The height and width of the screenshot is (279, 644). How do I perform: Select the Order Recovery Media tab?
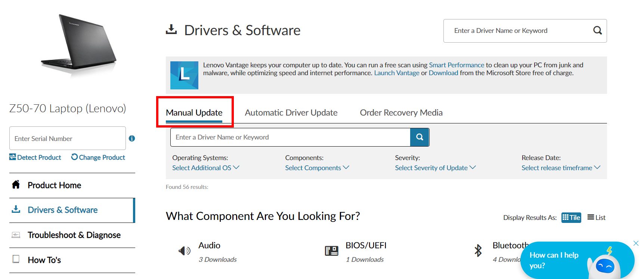coord(401,113)
